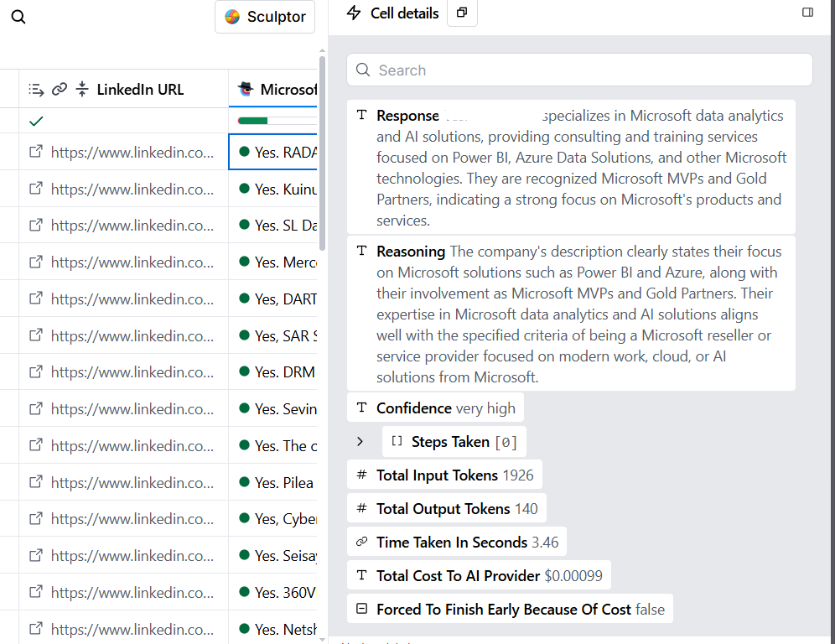Click the lightning bolt Cell details icon
835x644 pixels.
(354, 13)
